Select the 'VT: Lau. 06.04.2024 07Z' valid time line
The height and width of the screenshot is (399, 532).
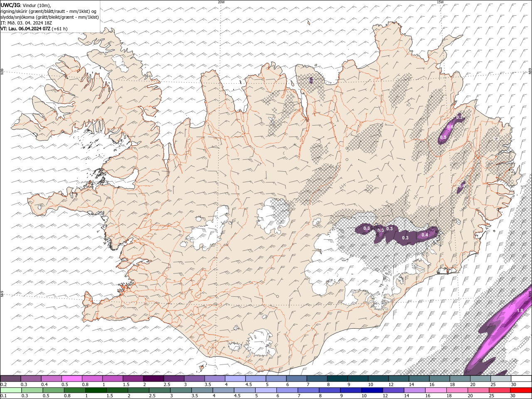[26, 29]
